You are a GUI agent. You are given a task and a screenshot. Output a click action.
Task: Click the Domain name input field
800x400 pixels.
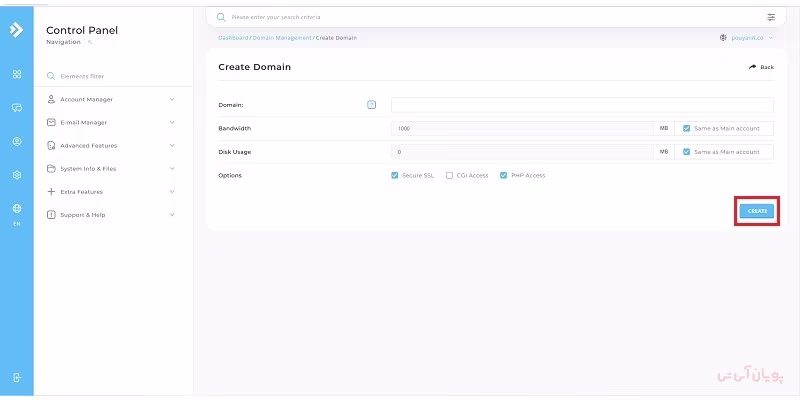582,105
